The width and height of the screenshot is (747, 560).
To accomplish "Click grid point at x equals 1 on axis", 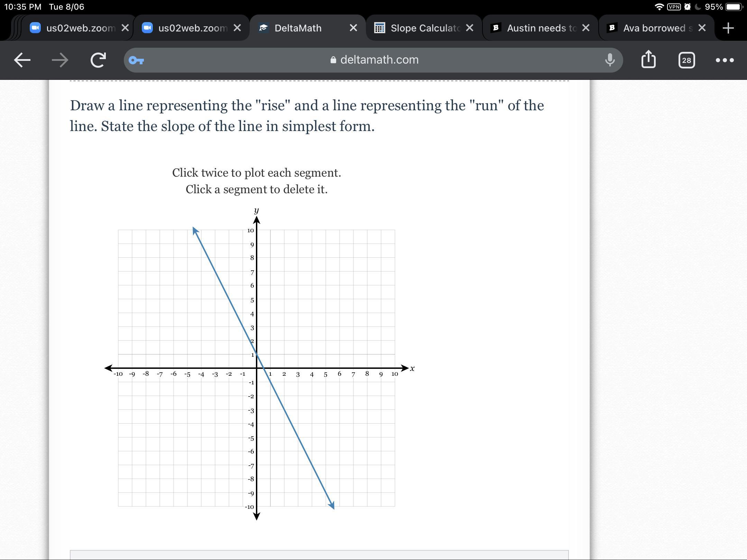I will click(270, 368).
